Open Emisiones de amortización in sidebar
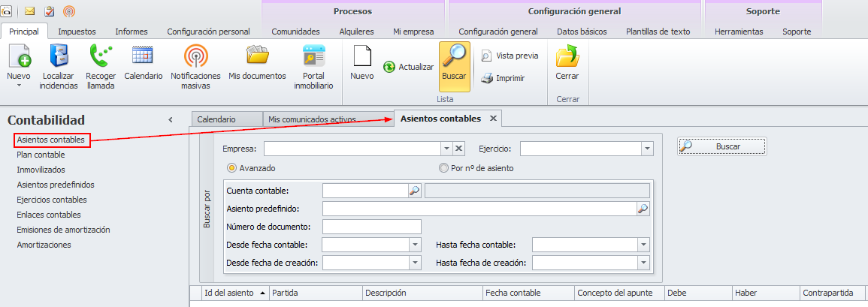The height and width of the screenshot is (307, 868). pos(64,230)
